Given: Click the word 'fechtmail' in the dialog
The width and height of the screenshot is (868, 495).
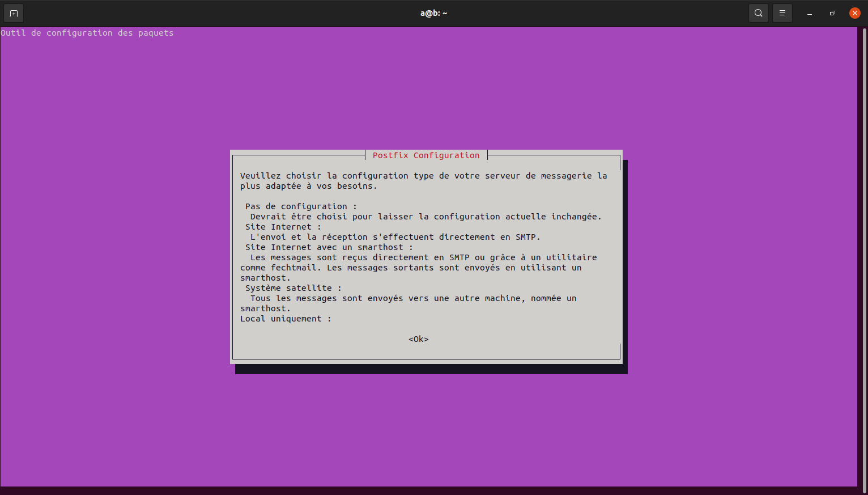Looking at the screenshot, I should [x=296, y=268].
